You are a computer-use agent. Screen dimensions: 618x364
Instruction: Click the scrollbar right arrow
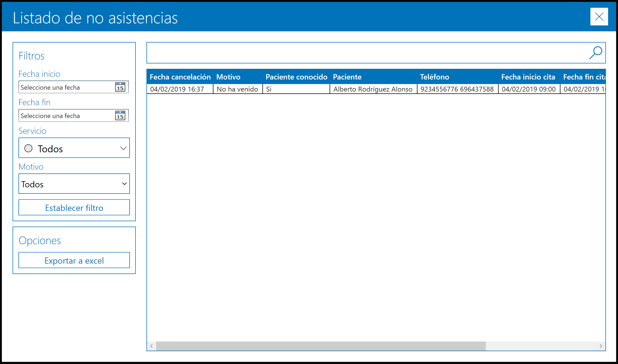point(601,346)
